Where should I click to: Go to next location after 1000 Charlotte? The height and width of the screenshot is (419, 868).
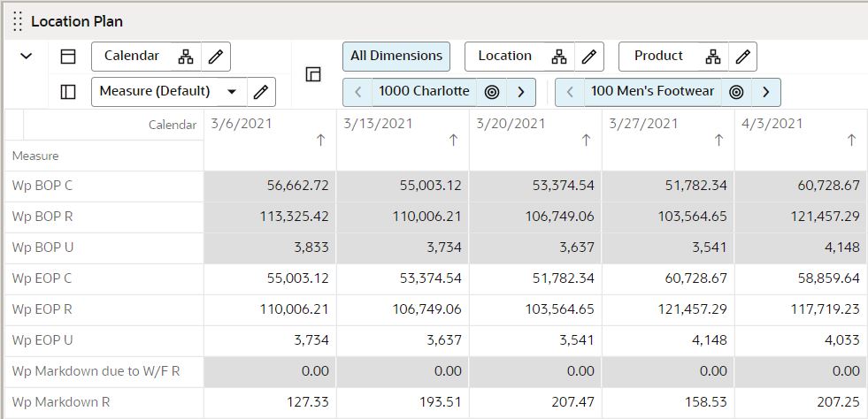pos(520,92)
